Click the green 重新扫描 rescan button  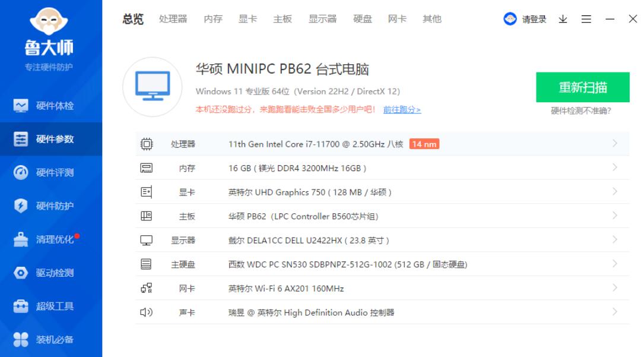click(x=583, y=87)
